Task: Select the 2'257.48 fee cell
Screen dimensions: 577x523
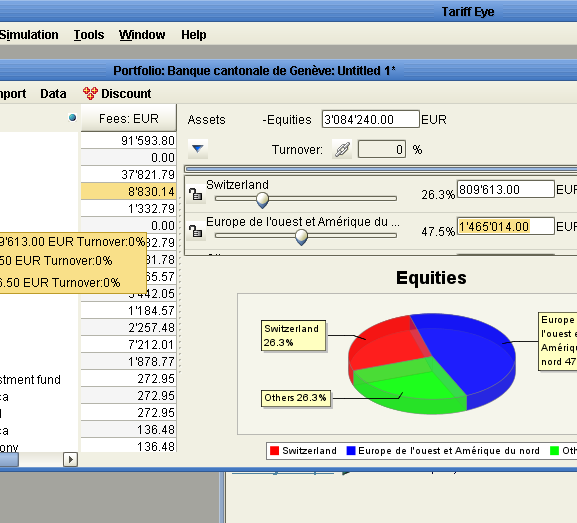Action: tap(128, 327)
